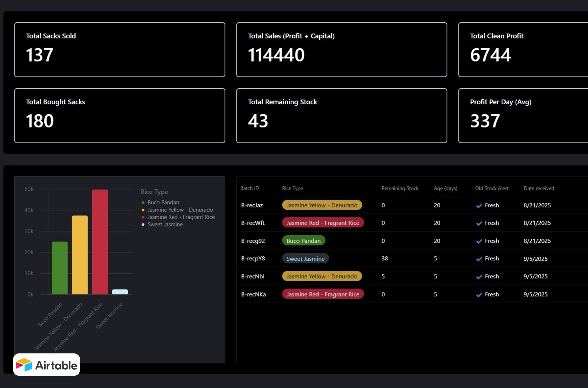Click the Date received column header

[539, 188]
